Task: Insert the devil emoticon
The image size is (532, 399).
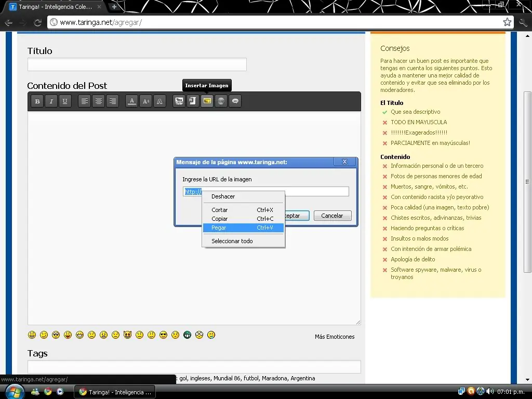Action: coord(128,335)
